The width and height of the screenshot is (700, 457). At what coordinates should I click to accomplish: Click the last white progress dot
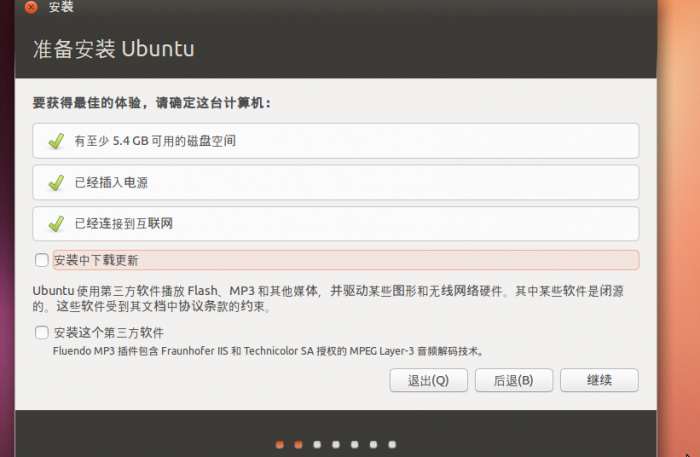coord(392,445)
